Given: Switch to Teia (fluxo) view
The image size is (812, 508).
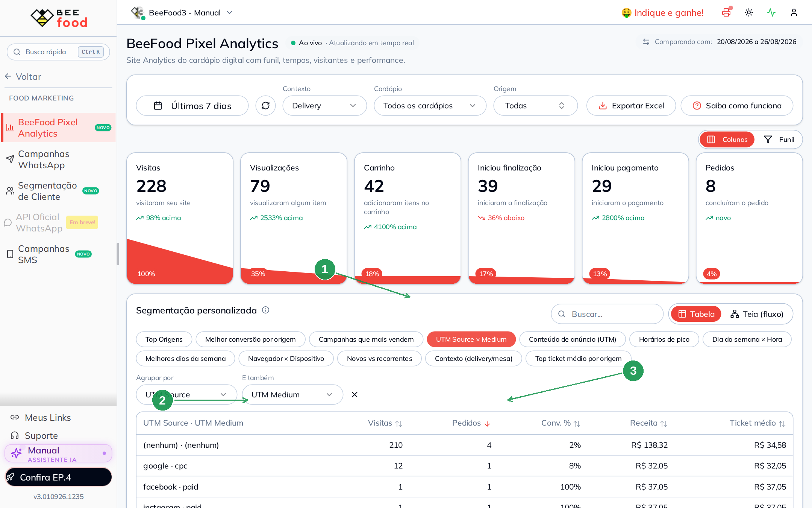Looking at the screenshot, I should tap(757, 314).
